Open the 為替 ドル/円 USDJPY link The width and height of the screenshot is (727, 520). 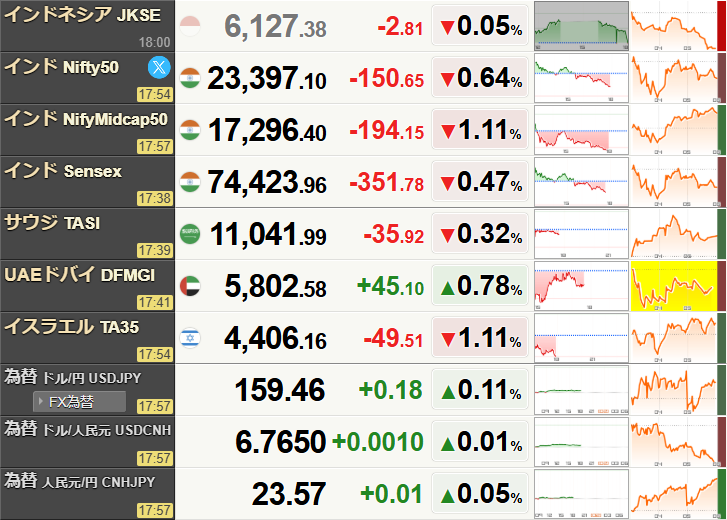click(x=72, y=377)
